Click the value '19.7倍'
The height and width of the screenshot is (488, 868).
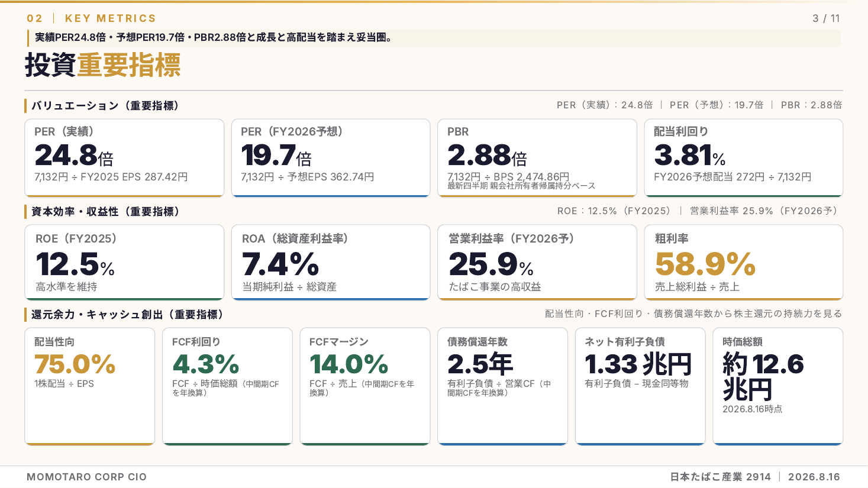tap(276, 156)
